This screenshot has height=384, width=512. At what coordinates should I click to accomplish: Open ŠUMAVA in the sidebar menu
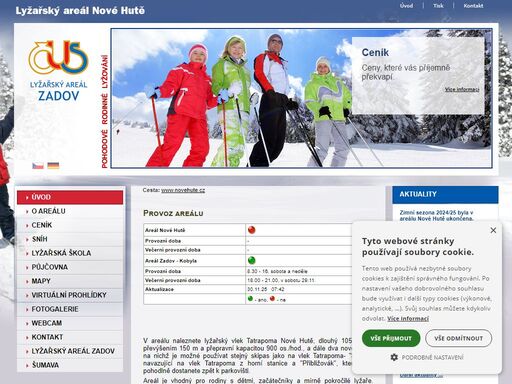(70, 365)
